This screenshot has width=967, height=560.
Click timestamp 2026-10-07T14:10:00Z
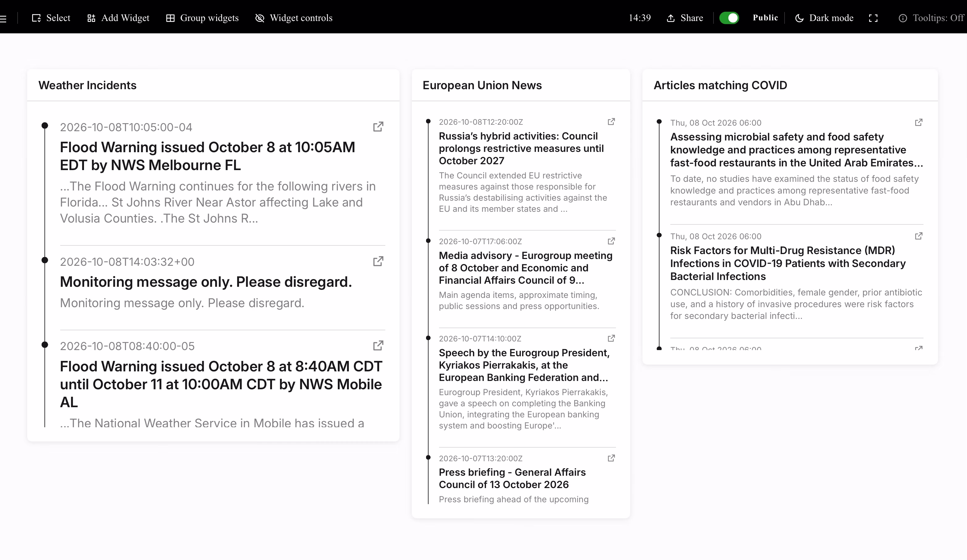pos(480,339)
